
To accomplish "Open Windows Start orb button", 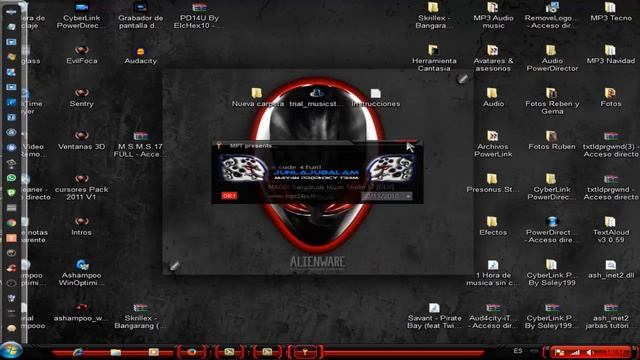I will 11,351.
